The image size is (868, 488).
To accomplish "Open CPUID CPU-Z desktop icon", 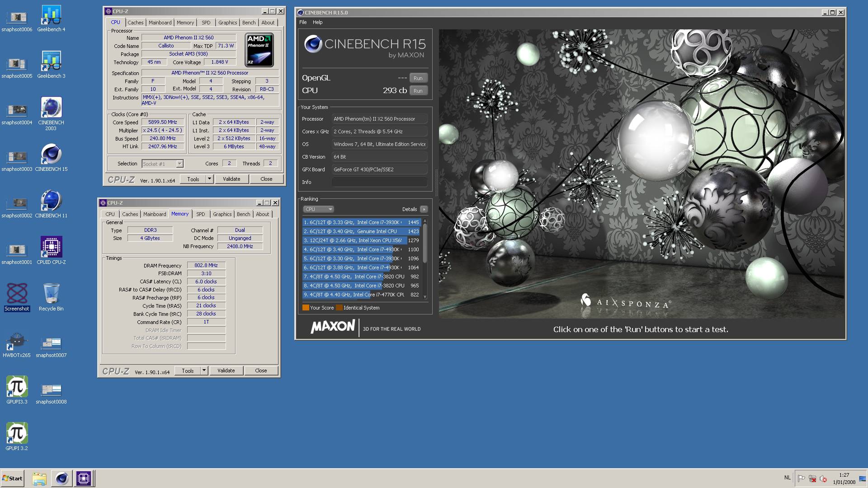I will tap(51, 251).
